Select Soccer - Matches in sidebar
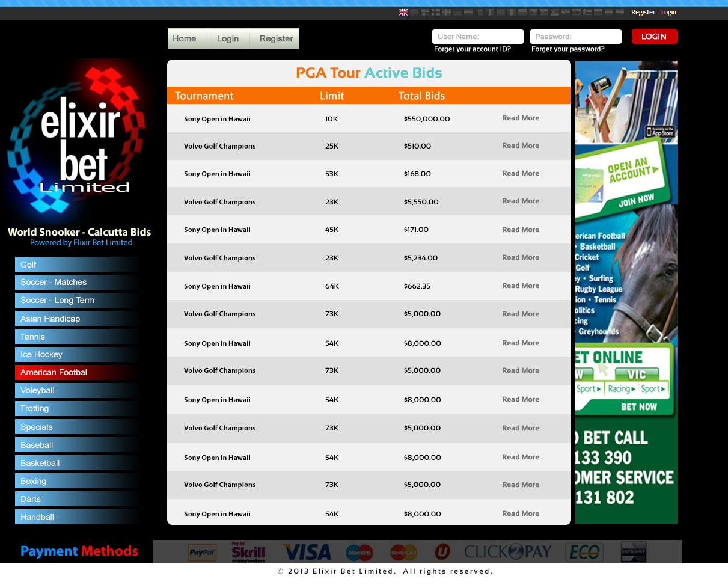 (x=78, y=282)
